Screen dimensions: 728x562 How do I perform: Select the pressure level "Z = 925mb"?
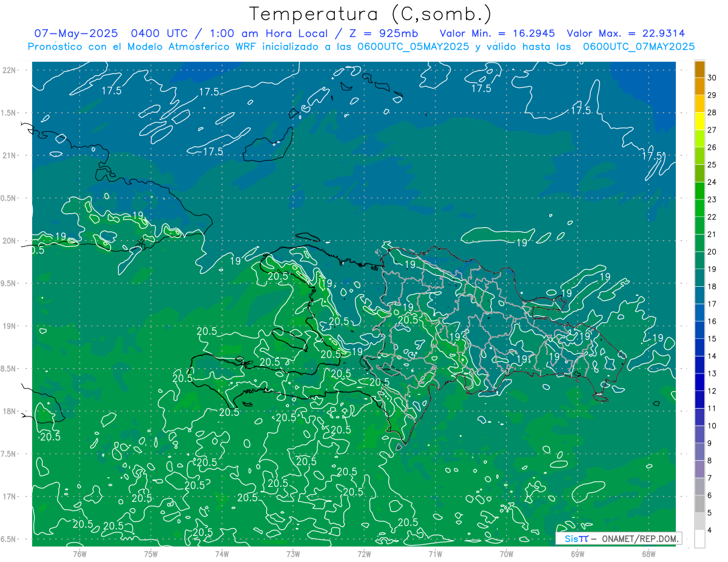click(x=384, y=33)
